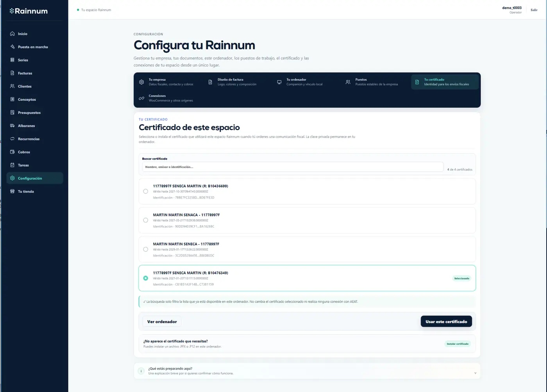
Task: Click the Albaranes truck icon
Action: coord(12,125)
